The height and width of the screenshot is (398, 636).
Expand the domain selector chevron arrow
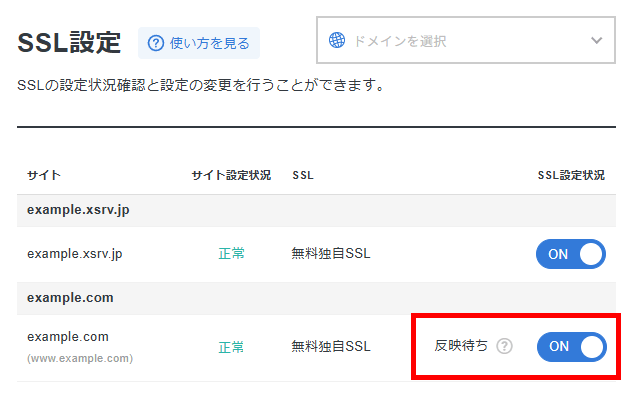coord(596,40)
